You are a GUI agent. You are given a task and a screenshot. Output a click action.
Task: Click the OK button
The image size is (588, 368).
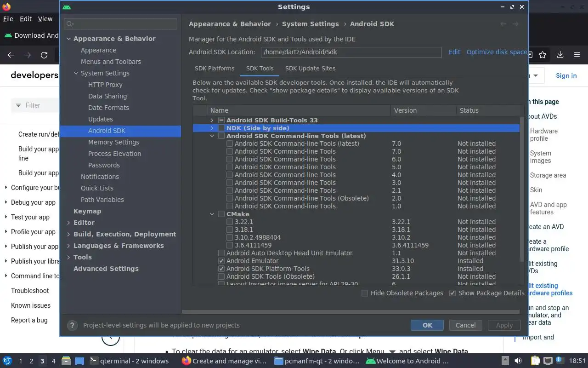tap(427, 325)
